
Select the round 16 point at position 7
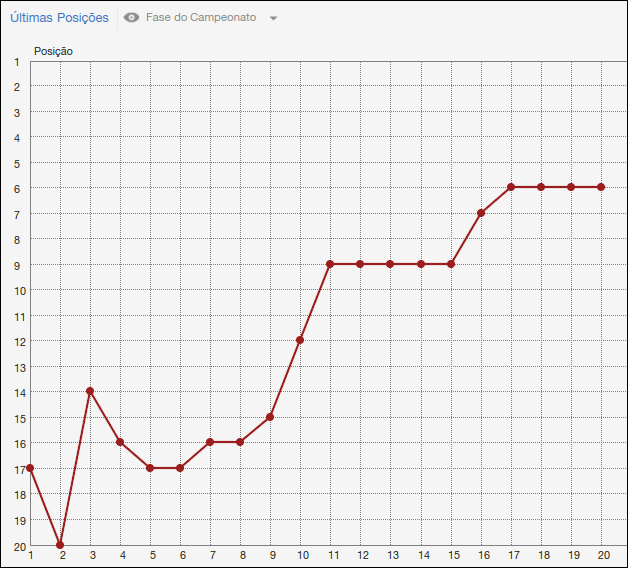pyautogui.click(x=481, y=213)
